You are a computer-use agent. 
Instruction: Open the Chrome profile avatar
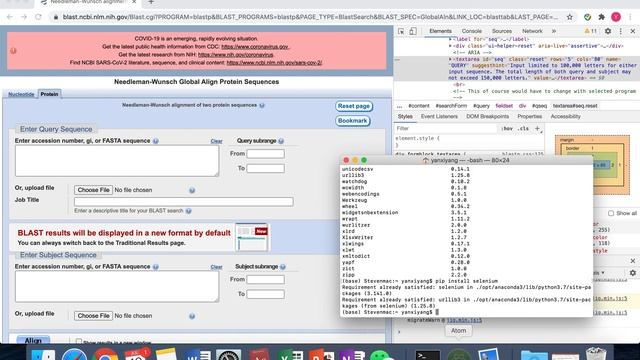616,17
